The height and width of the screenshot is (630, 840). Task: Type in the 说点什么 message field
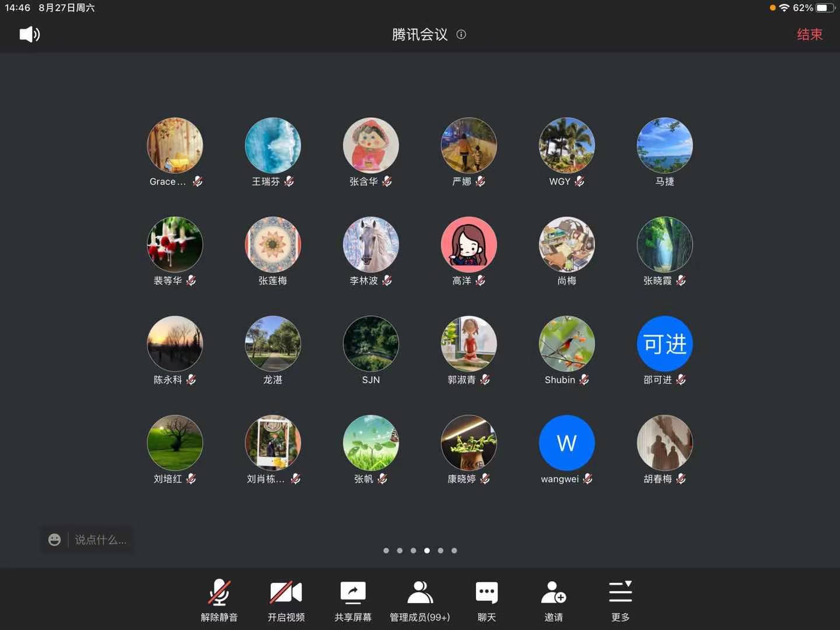[x=100, y=540]
